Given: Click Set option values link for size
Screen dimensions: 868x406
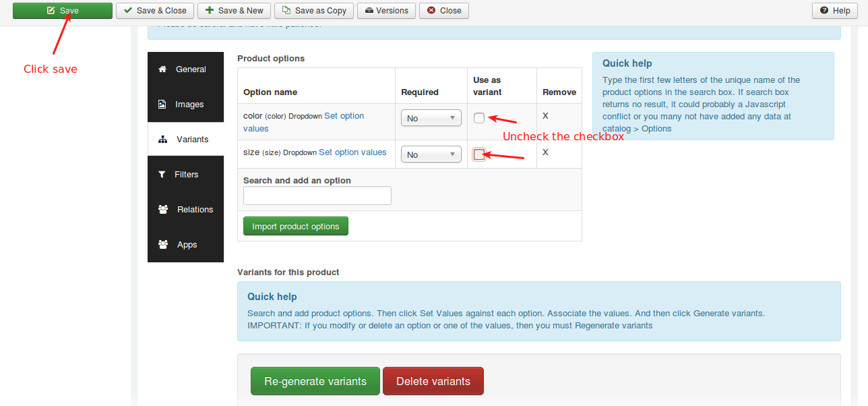Looking at the screenshot, I should click(352, 152).
